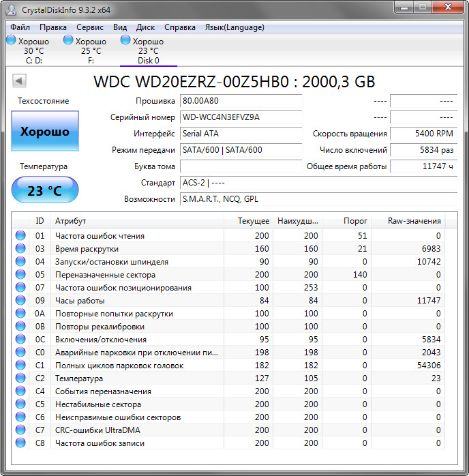
Task: Click the Текущее column header
Action: point(248,221)
